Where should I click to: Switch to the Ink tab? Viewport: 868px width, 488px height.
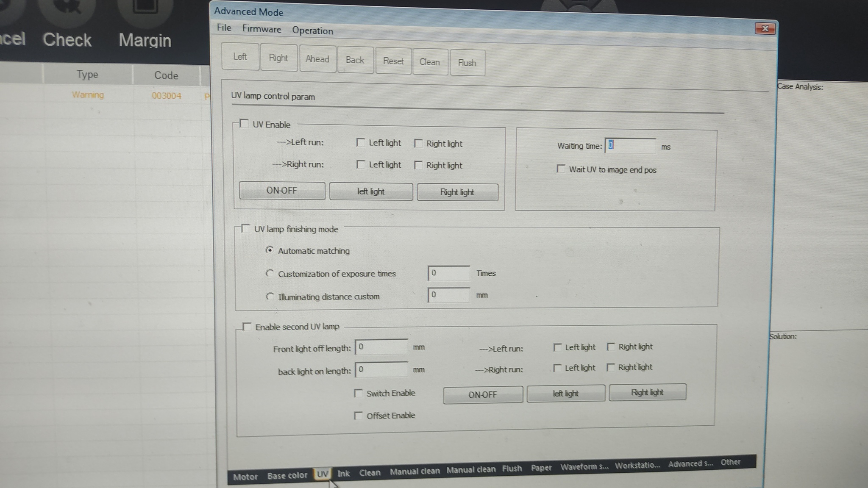(343, 473)
